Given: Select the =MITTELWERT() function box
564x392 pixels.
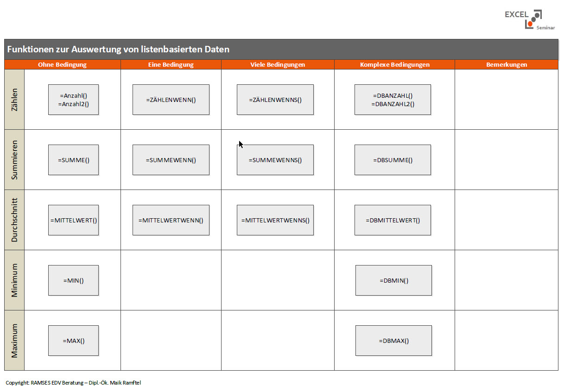Looking at the screenshot, I should 73,220.
